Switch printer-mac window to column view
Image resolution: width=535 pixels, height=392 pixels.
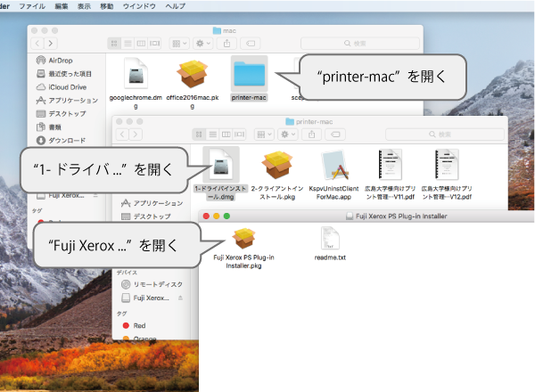click(x=226, y=135)
